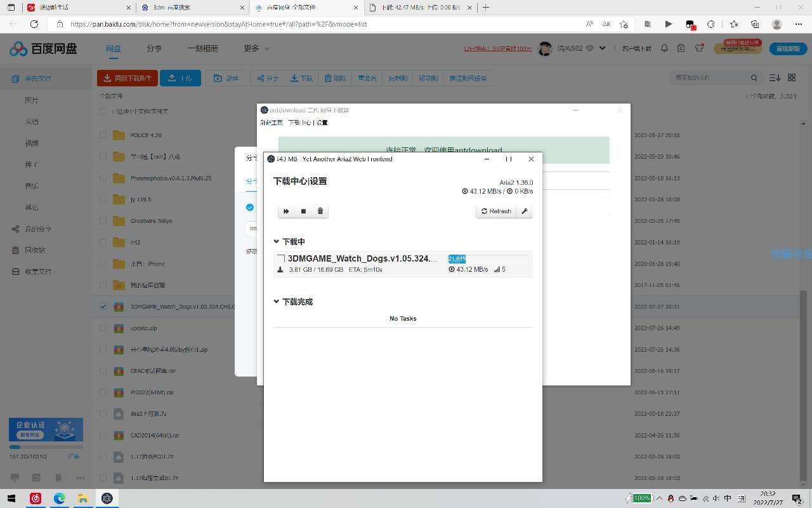Tick the checkbox for int2 folder
Viewport: 812px width, 508px height.
(x=103, y=242)
